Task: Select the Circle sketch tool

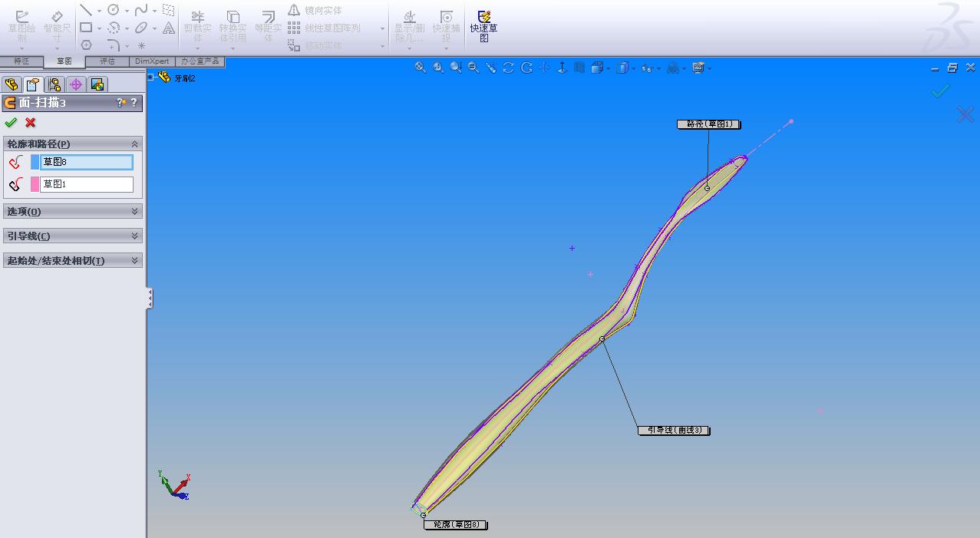Action: 114,10
